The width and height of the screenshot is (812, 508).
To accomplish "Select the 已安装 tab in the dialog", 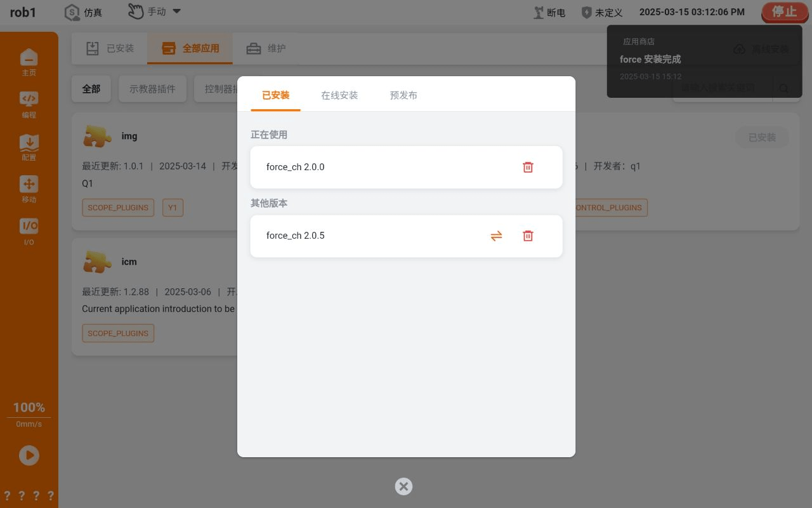I will pos(275,95).
